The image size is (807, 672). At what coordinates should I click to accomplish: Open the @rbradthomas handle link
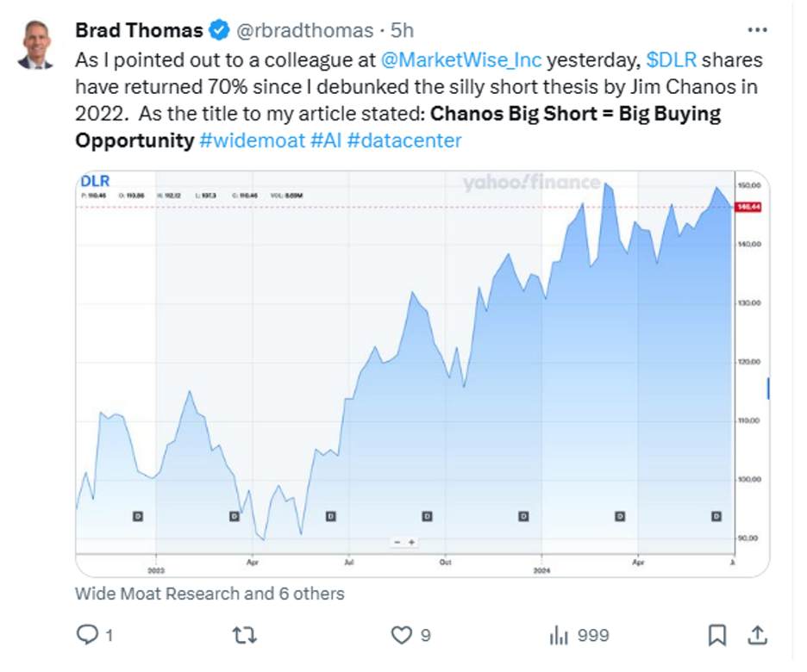[x=304, y=30]
